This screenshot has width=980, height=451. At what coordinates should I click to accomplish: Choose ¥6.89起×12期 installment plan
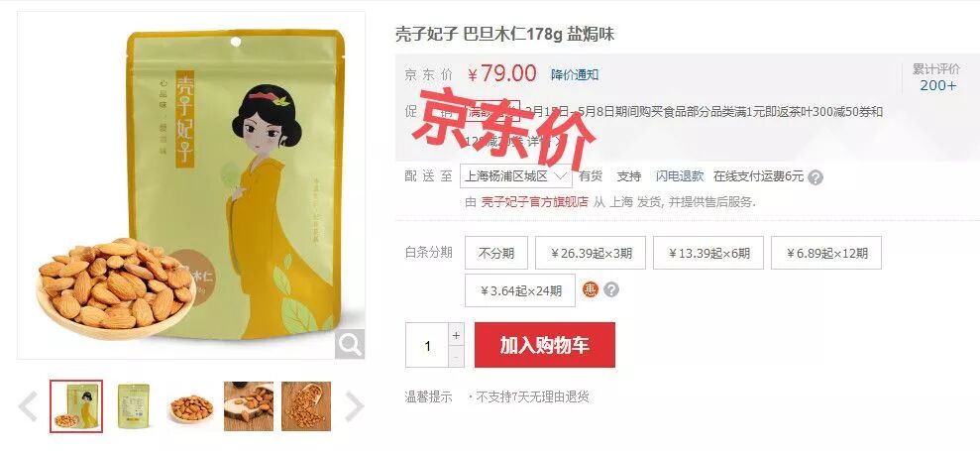pyautogui.click(x=826, y=253)
